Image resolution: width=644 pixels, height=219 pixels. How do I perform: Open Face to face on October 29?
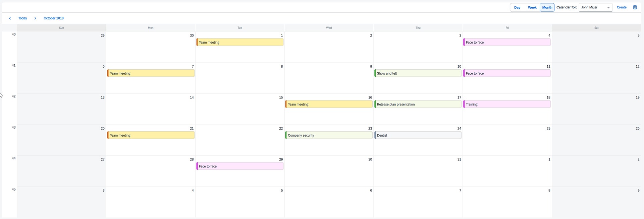[240, 166]
